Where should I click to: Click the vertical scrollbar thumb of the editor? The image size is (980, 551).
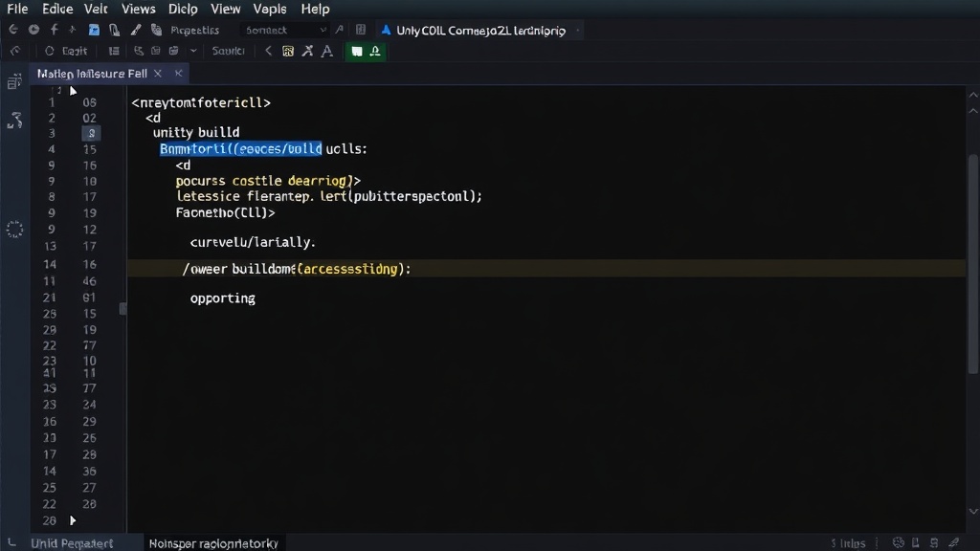973,264
